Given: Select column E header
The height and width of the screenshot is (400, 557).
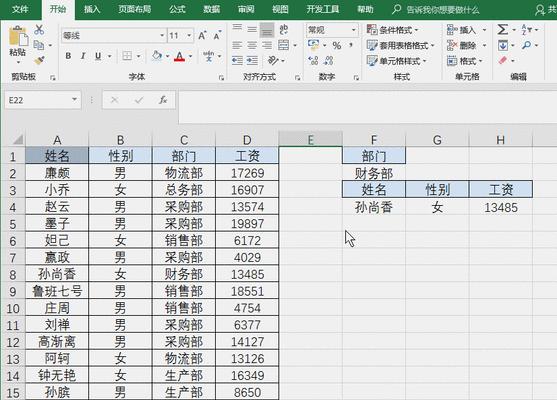Looking at the screenshot, I should coord(310,140).
